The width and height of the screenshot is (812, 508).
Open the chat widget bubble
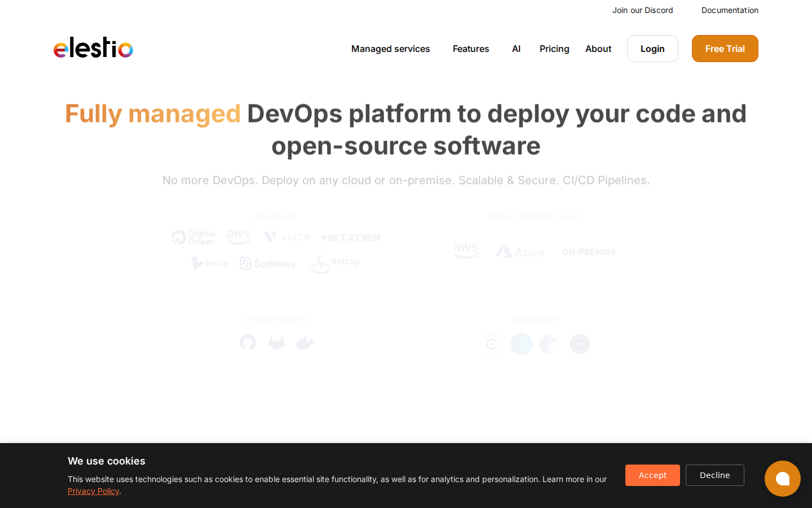coord(782,479)
